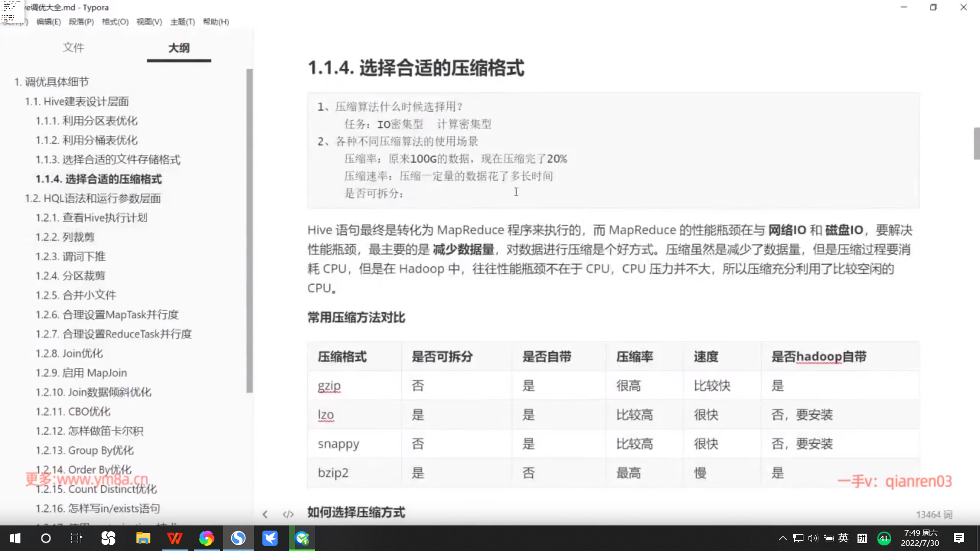The image size is (980, 551).
Task: Open the 主题(T) menu
Action: tap(182, 22)
